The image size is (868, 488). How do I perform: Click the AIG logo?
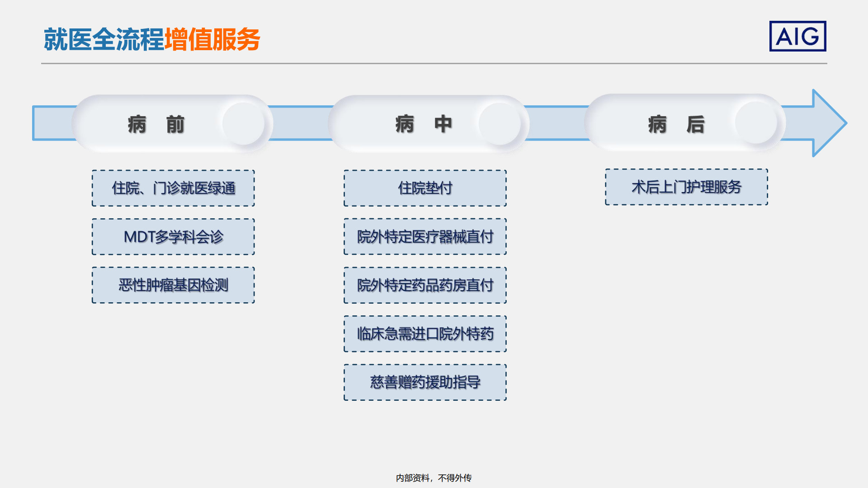797,36
